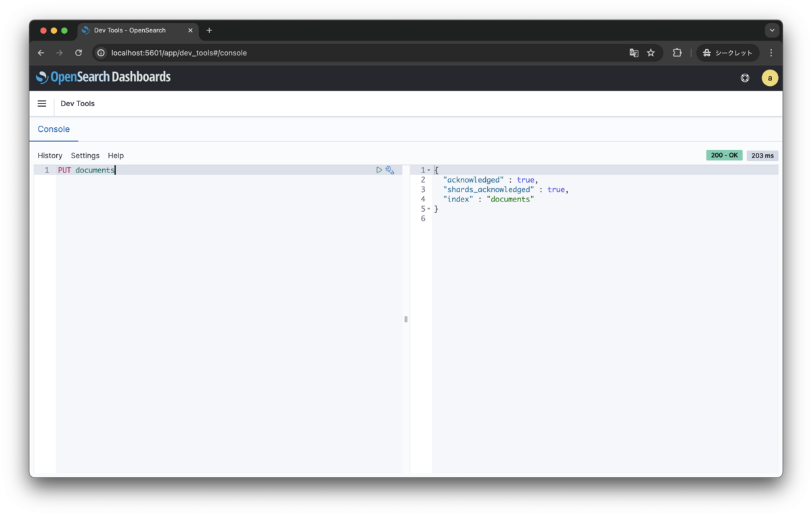Click the "acknowledged" : true response line
The width and height of the screenshot is (812, 516).
[490, 180]
